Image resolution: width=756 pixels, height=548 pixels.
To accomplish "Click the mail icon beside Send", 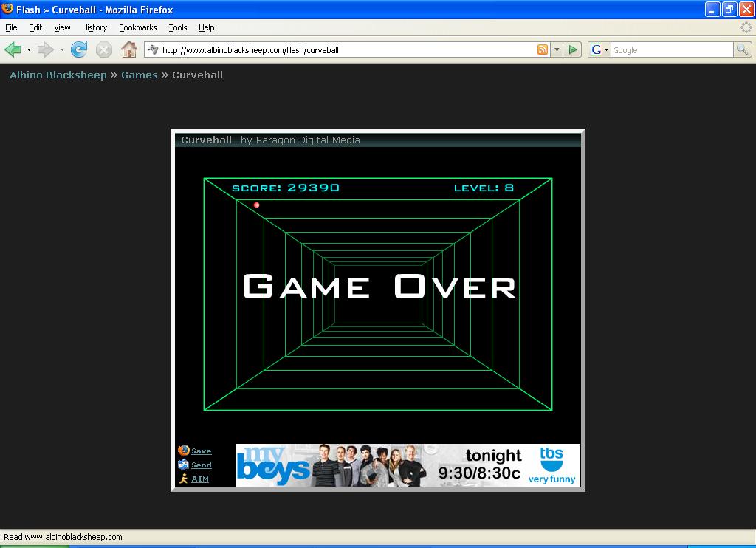I will coord(183,465).
